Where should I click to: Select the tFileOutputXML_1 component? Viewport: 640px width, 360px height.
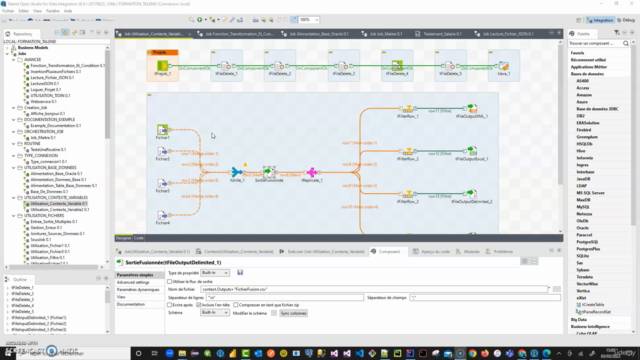(x=472, y=109)
